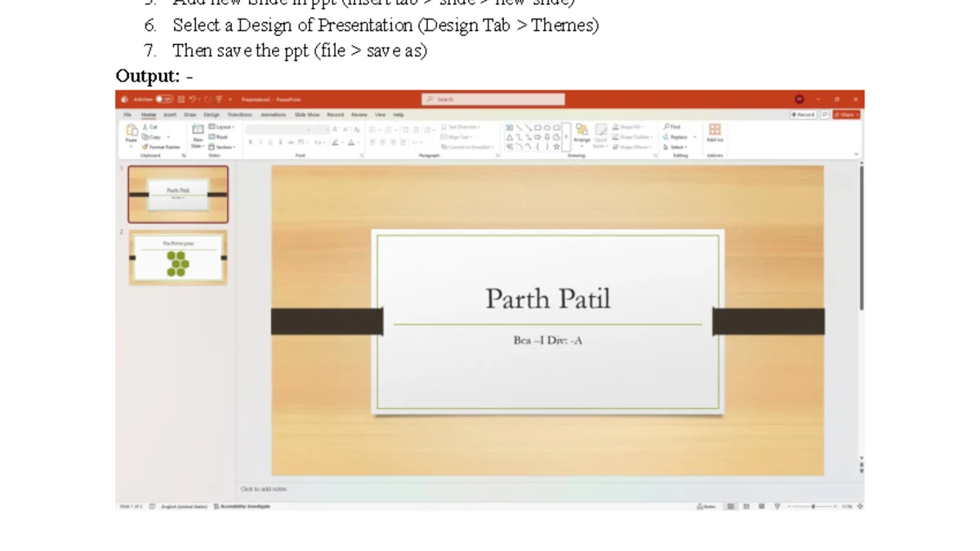Click the fit slide to window icon
The height and width of the screenshot is (551, 980).
click(x=858, y=506)
